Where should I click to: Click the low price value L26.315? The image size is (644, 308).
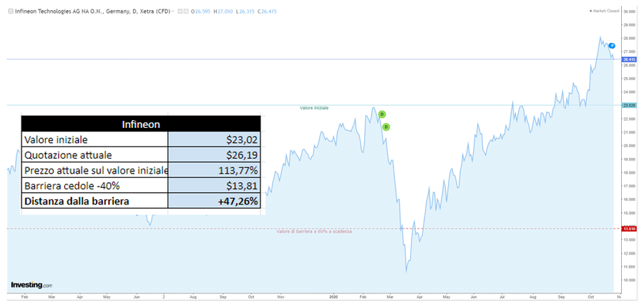245,11
